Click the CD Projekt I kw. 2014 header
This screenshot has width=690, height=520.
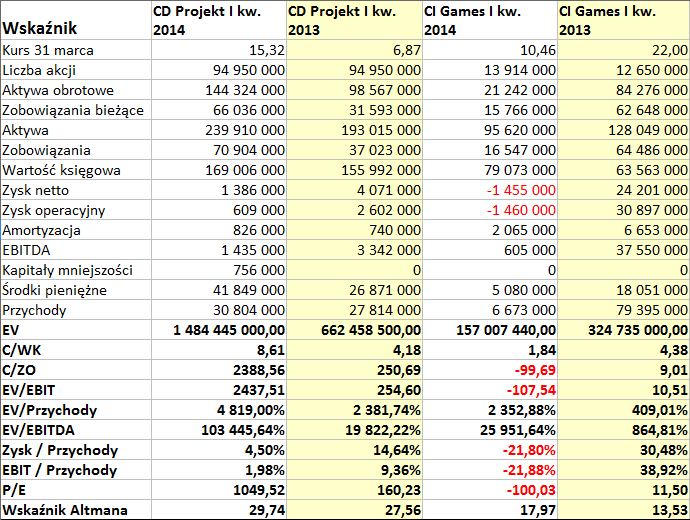(219, 20)
